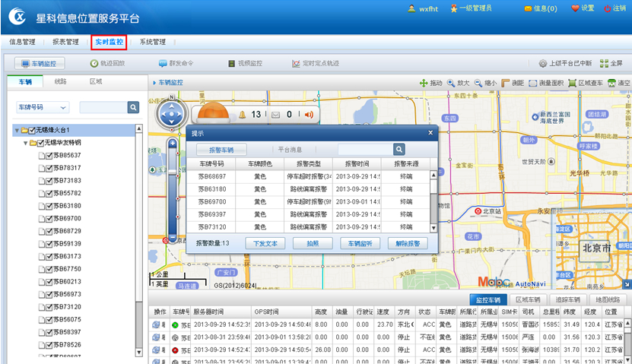This screenshot has width=632, height=364.
Task: Click the 区域查车 area vehicle search tool
Action: (x=571, y=83)
